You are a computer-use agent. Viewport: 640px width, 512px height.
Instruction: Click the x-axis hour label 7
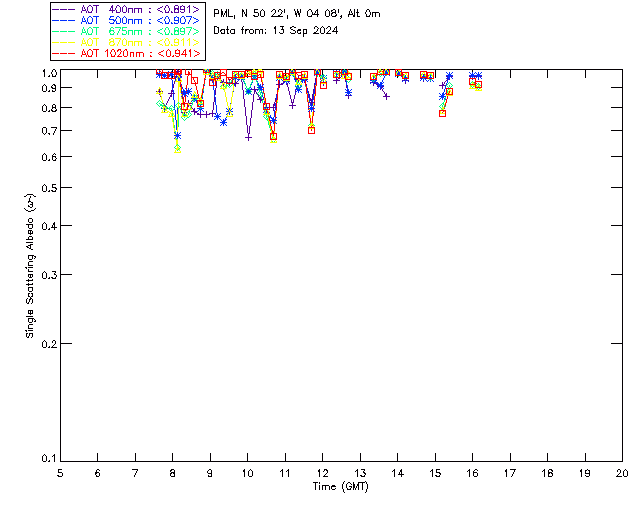(x=135, y=473)
